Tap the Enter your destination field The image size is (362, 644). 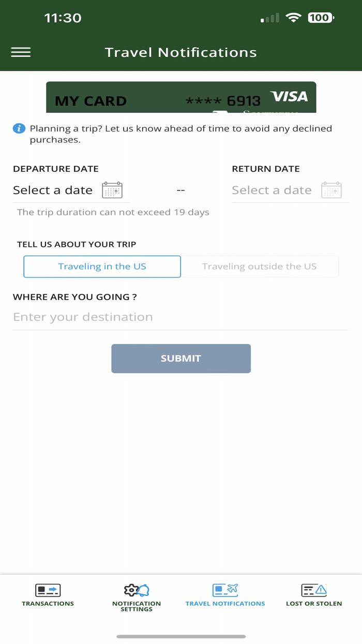[181, 317]
